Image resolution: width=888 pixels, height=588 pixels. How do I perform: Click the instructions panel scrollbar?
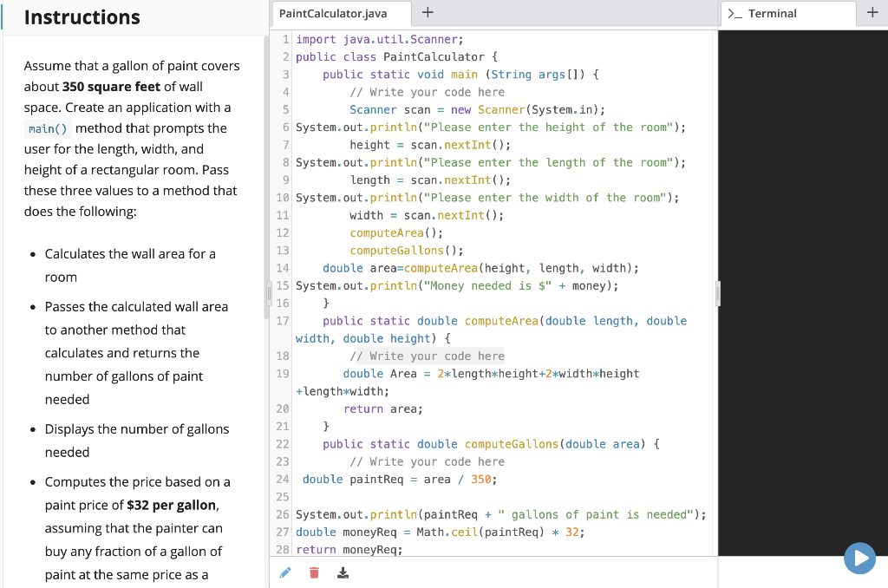pyautogui.click(x=265, y=177)
